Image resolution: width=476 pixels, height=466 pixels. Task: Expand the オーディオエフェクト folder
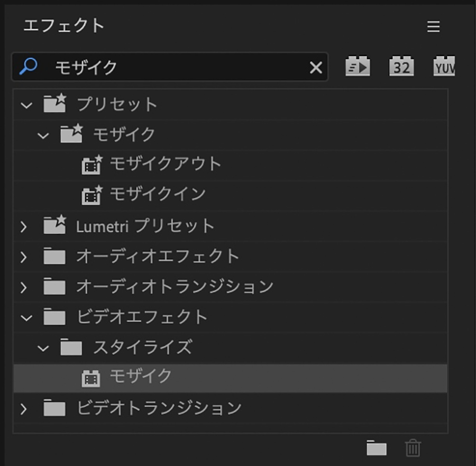pos(23,257)
